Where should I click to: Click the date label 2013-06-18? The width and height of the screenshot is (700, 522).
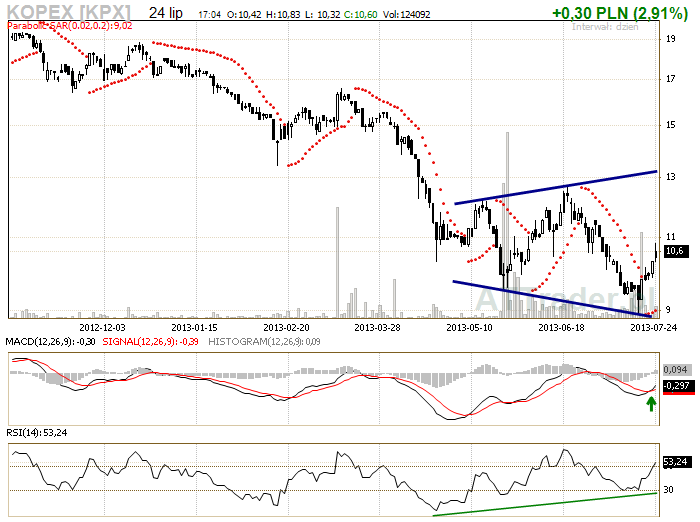(561, 327)
